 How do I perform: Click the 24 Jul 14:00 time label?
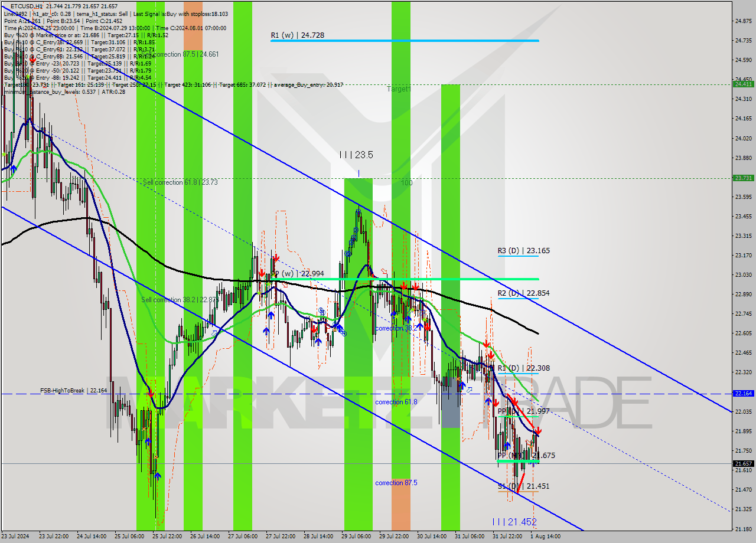(x=91, y=537)
